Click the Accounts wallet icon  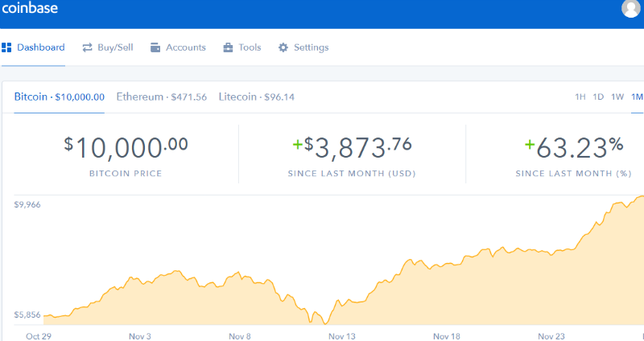point(155,47)
